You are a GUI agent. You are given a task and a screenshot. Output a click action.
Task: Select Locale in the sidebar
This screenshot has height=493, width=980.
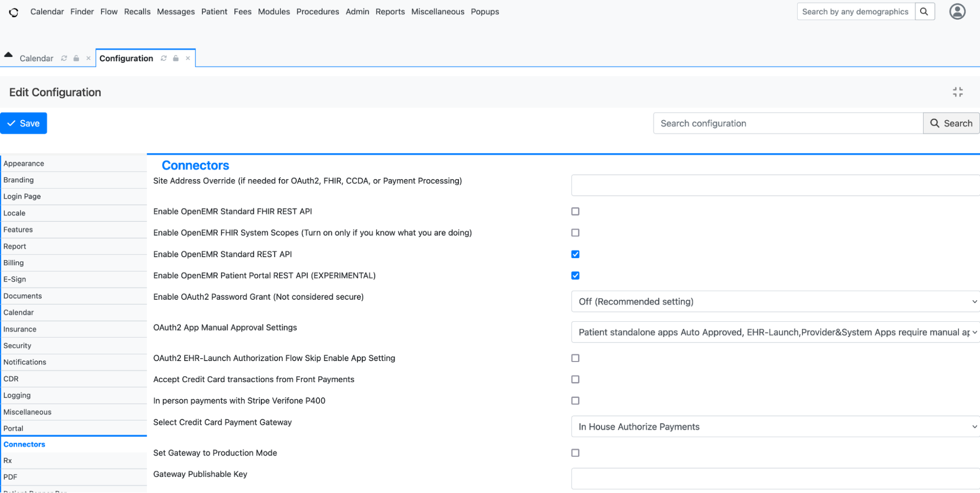[x=74, y=213]
